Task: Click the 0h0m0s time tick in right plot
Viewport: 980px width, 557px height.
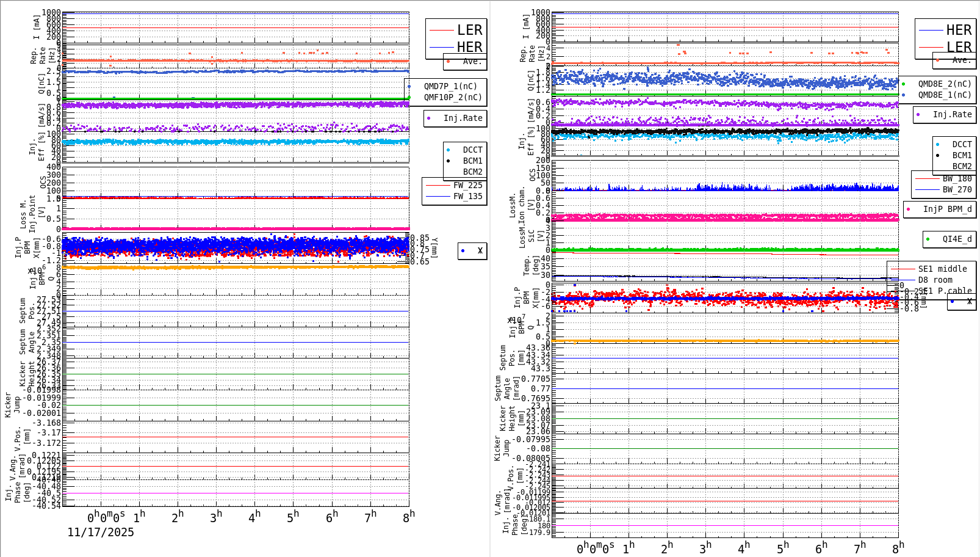Action: pos(596,548)
